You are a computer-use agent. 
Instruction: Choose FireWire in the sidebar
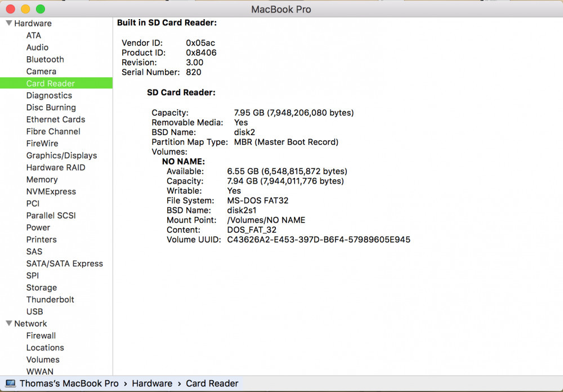pos(42,144)
